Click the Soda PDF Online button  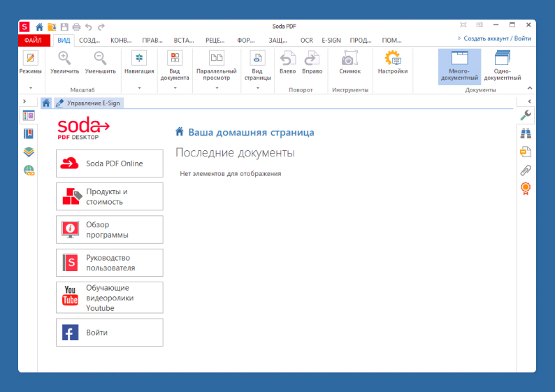(x=110, y=164)
